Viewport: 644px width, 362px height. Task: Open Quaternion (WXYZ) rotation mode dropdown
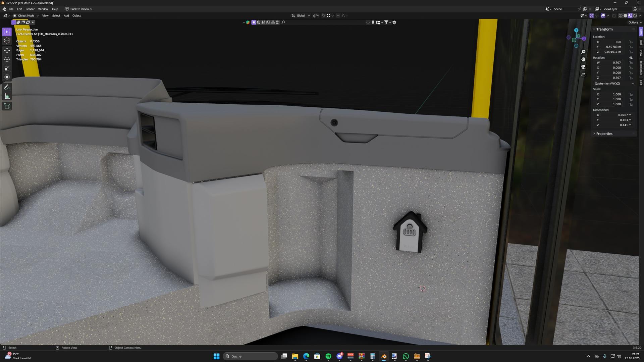click(x=614, y=84)
